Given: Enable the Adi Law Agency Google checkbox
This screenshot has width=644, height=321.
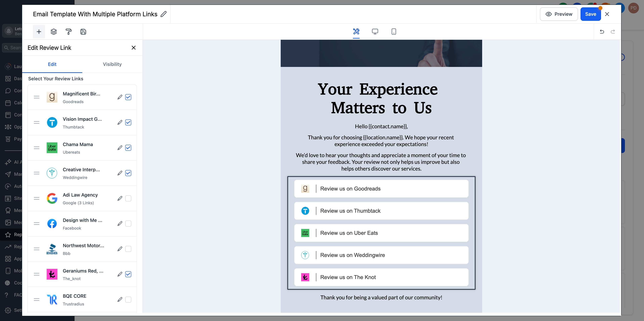Looking at the screenshot, I should [128, 198].
